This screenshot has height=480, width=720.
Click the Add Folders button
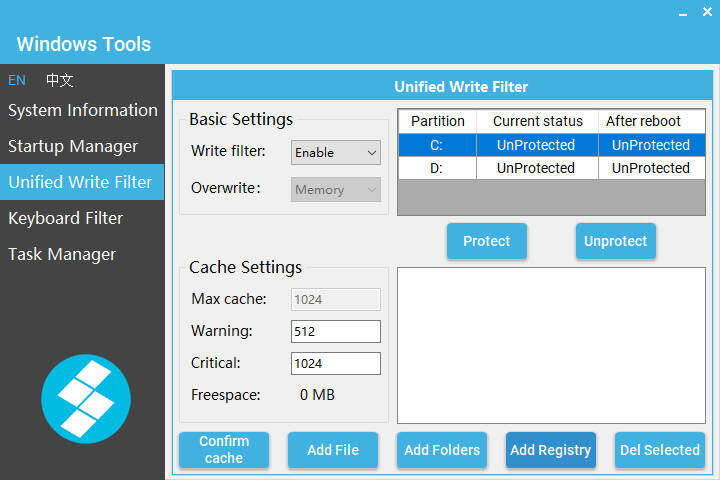click(442, 450)
